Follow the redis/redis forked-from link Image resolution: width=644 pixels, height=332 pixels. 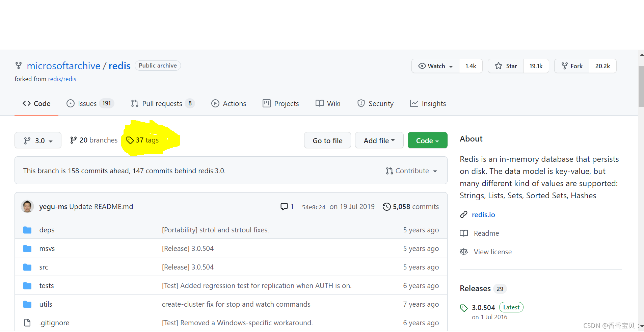click(x=62, y=79)
